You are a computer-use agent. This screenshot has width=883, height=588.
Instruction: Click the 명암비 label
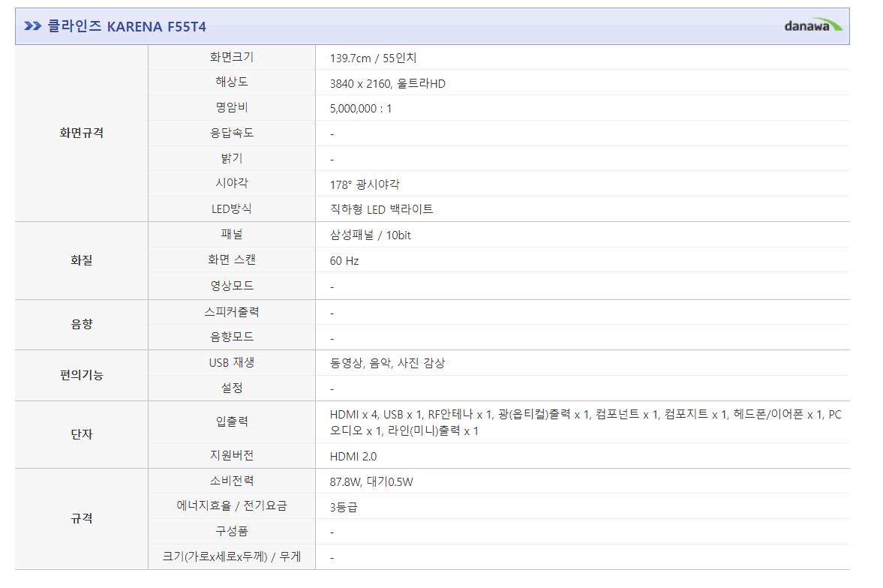232,107
